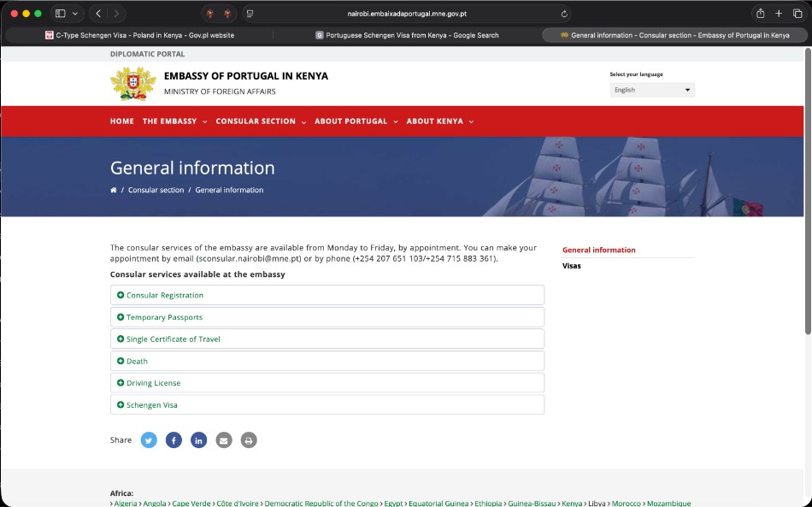Print this page using printer icon

(249, 440)
